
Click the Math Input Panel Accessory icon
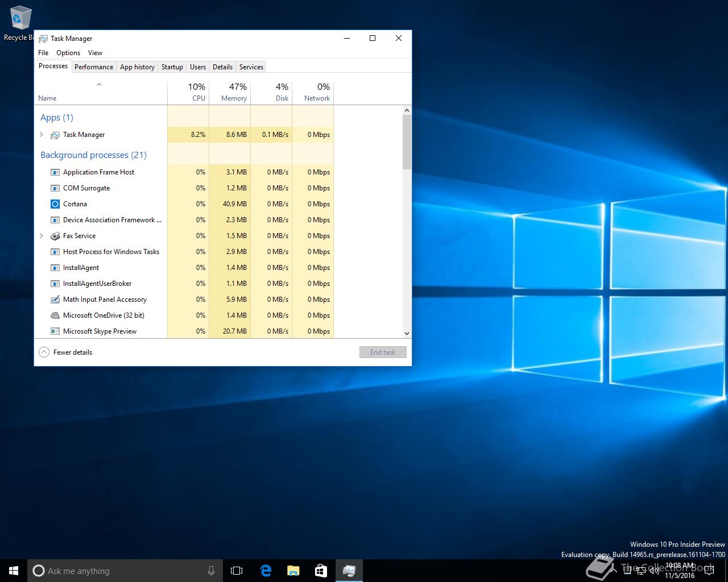pyautogui.click(x=55, y=300)
